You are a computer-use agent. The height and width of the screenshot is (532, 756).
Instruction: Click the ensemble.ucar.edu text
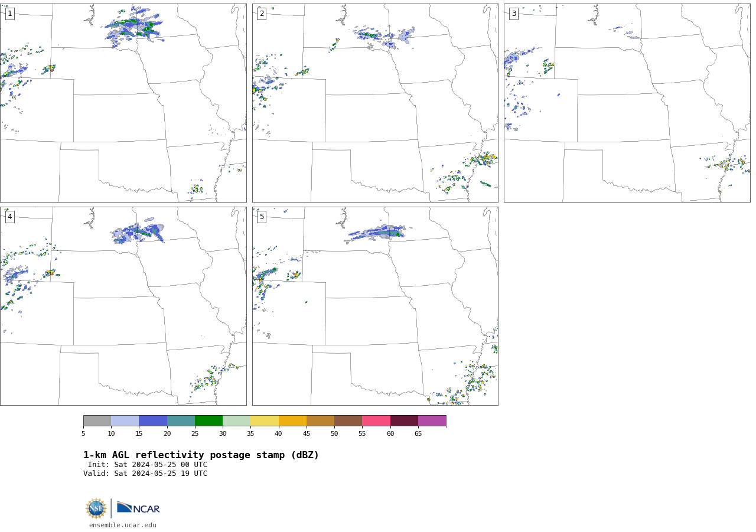(x=123, y=525)
